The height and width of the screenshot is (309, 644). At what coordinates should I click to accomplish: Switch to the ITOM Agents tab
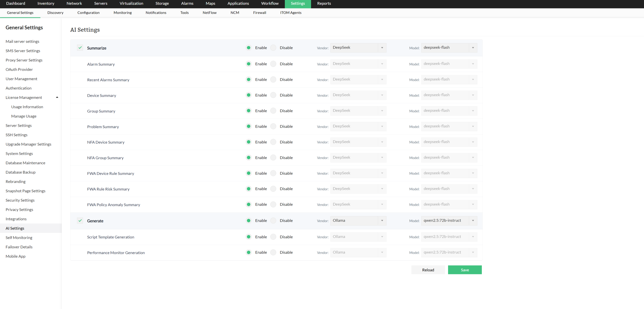click(x=291, y=13)
